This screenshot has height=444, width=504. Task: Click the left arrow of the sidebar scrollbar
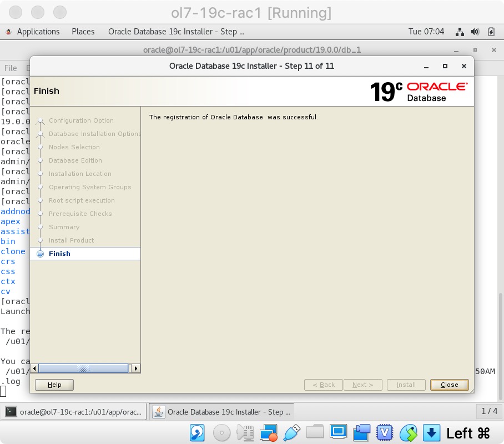(x=34, y=368)
